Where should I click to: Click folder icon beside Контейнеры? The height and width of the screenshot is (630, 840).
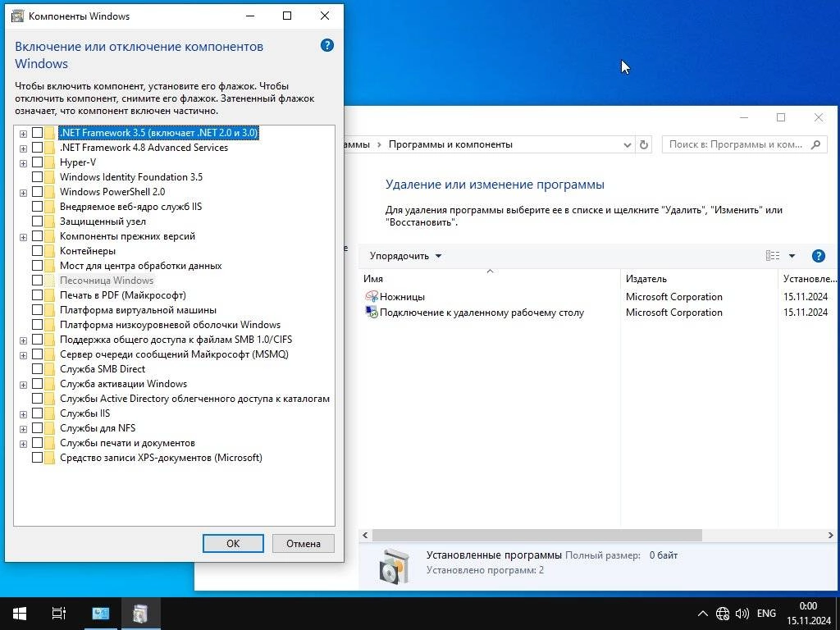[x=50, y=251]
